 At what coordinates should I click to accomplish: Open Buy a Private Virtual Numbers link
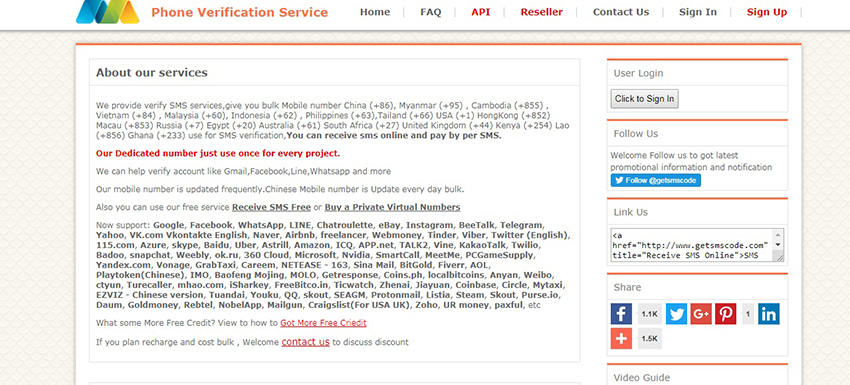point(392,207)
